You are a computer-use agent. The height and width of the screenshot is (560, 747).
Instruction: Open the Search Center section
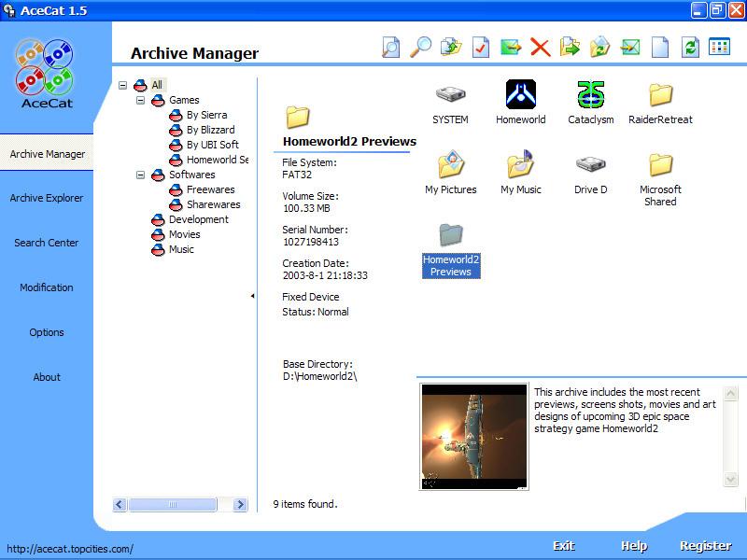click(47, 243)
